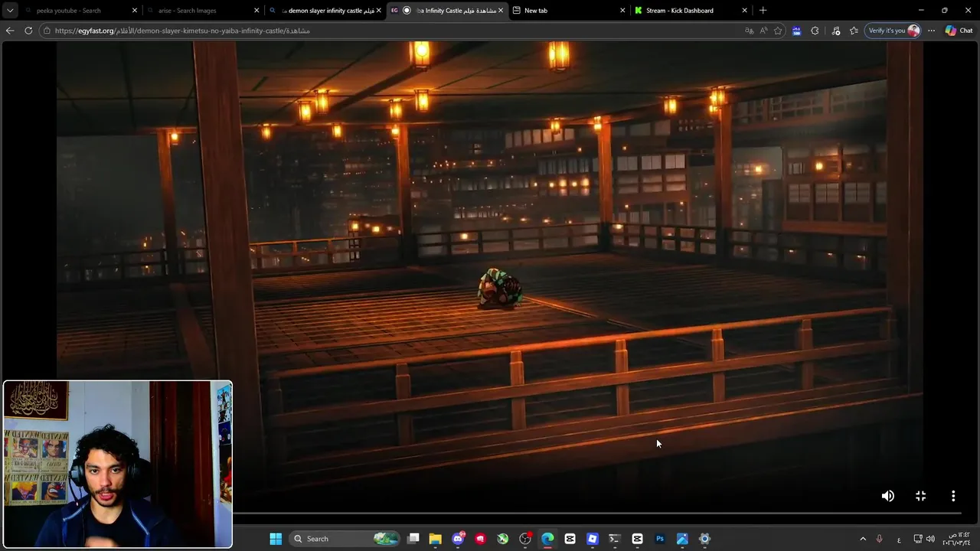Open the media control music-note icon
980x551 pixels.
835,31
